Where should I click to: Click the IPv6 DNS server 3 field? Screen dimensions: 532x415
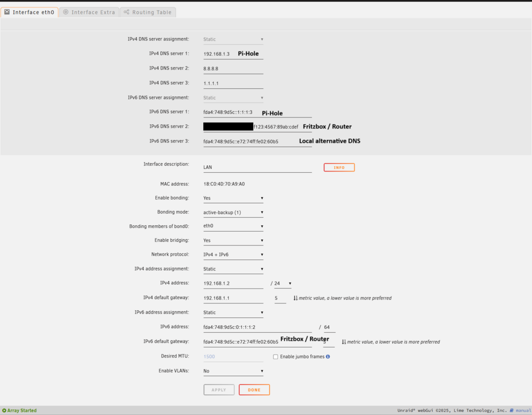point(257,141)
